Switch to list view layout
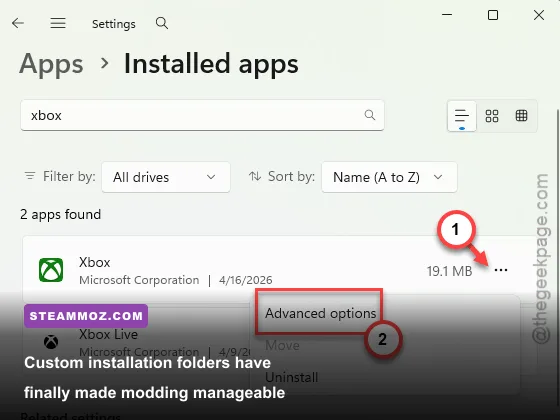 coord(462,116)
